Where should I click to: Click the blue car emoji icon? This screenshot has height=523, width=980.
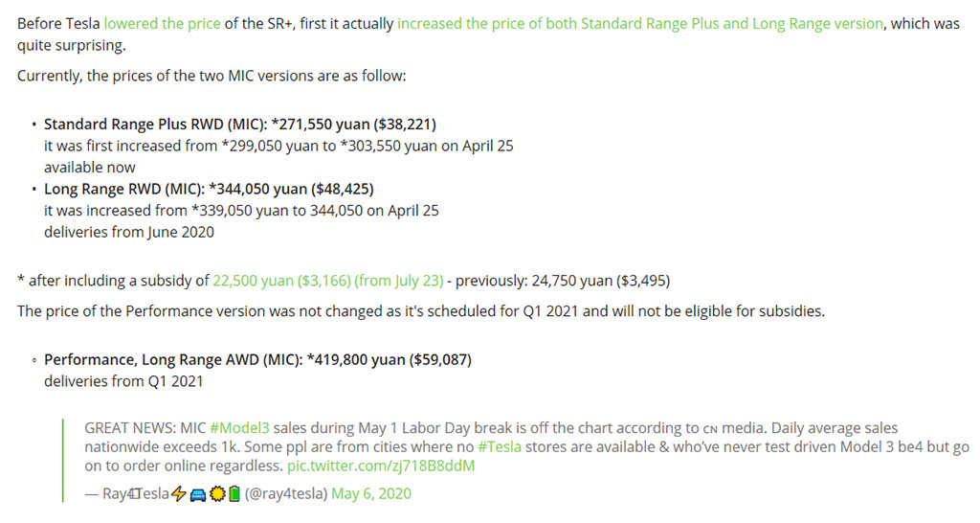(x=198, y=495)
